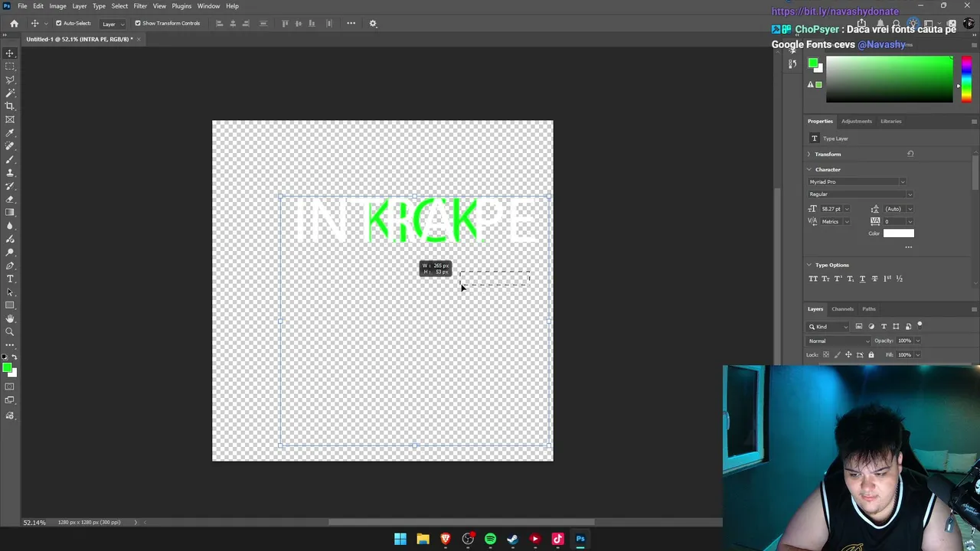Viewport: 980px width, 551px height.
Task: Select the Crop tool
Action: point(10,106)
